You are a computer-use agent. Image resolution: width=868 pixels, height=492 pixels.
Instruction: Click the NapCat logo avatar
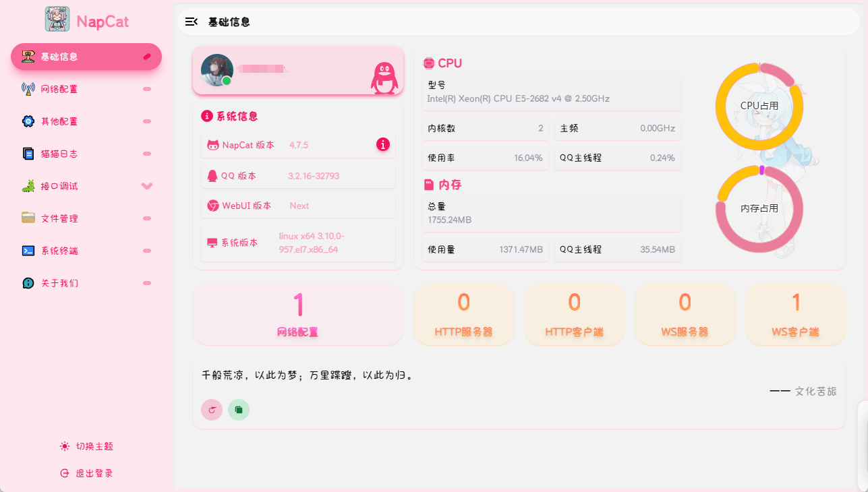(57, 19)
